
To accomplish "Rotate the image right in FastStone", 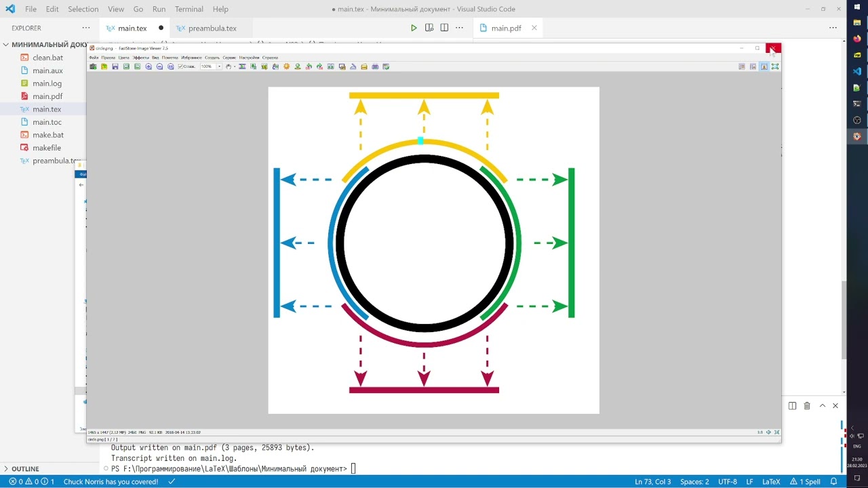I will point(319,66).
